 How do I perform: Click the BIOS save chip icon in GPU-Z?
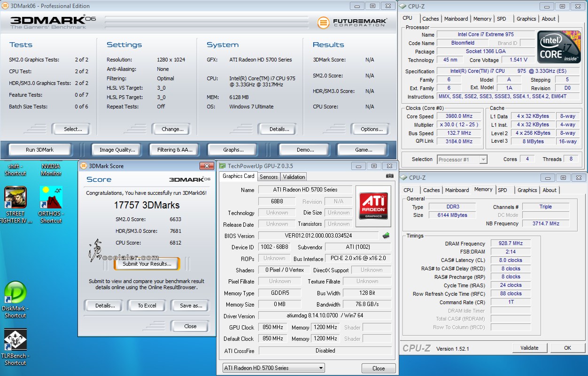coord(386,236)
